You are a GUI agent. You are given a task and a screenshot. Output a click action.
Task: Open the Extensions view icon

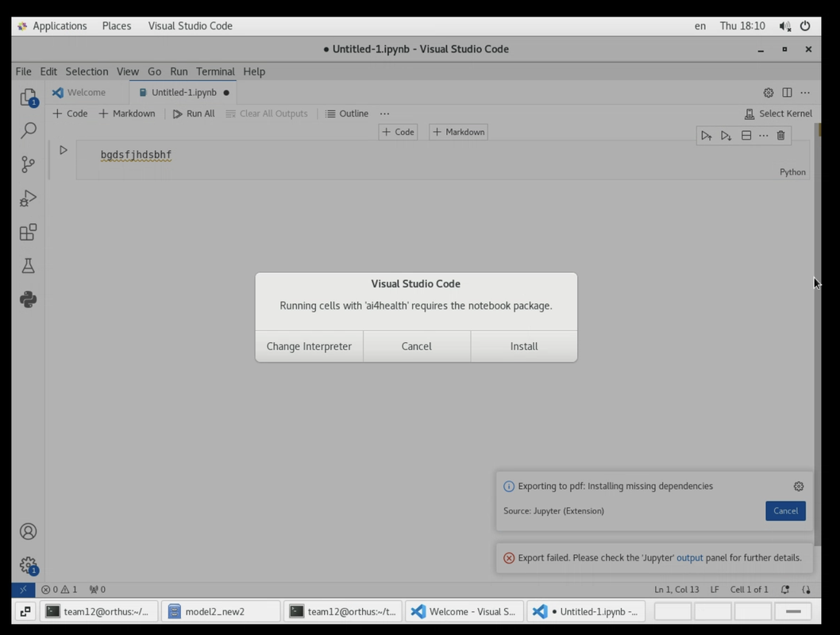coord(28,232)
